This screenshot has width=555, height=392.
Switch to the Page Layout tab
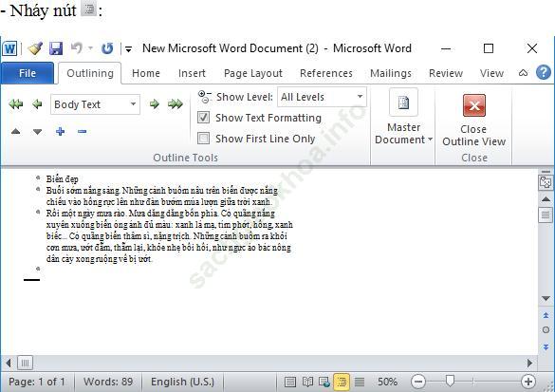(x=253, y=73)
